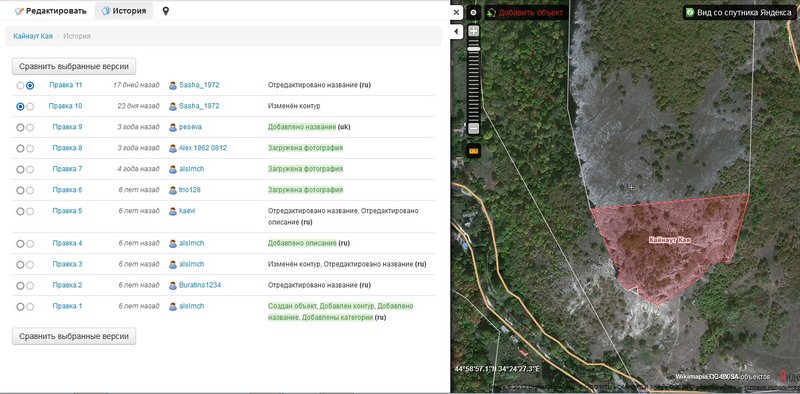Click the user avatar icon next to trio128
Screen dimensions: 800x394
click(x=173, y=190)
